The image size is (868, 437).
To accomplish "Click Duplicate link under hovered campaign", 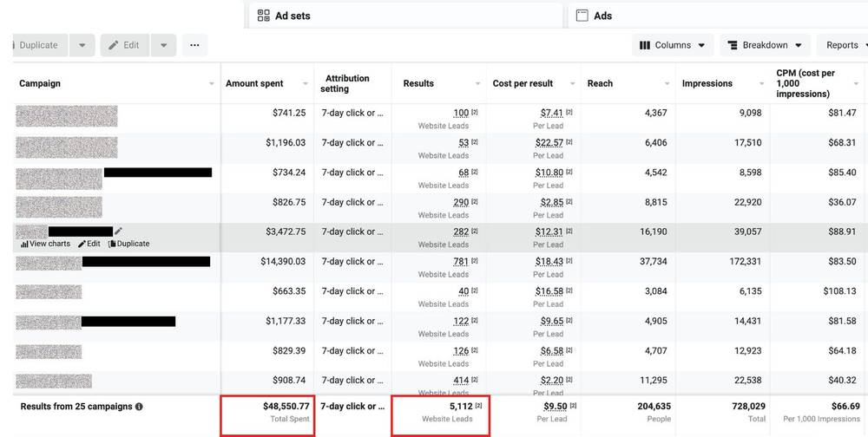I will [x=129, y=244].
